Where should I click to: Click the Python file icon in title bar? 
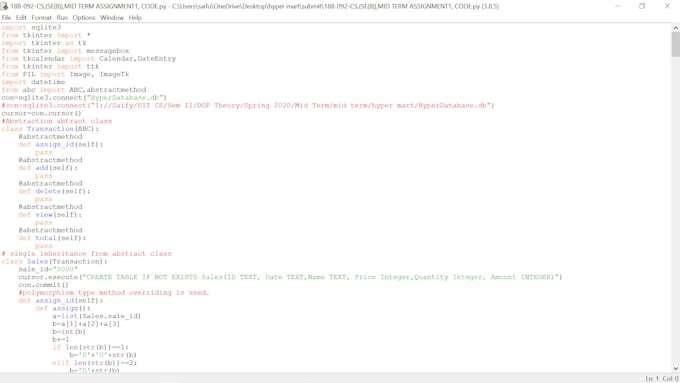pos(4,6)
